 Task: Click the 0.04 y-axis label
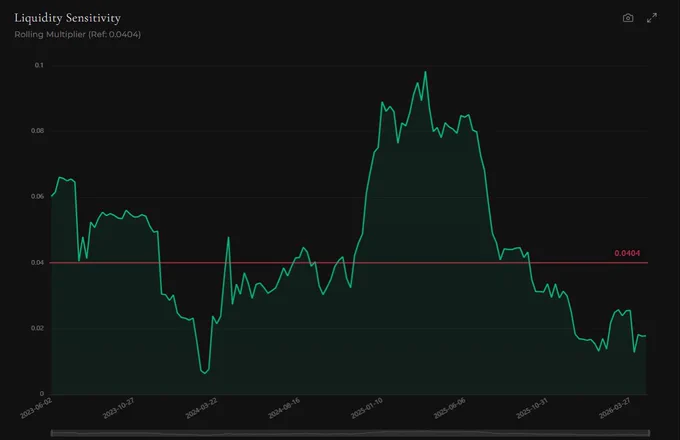tap(37, 262)
